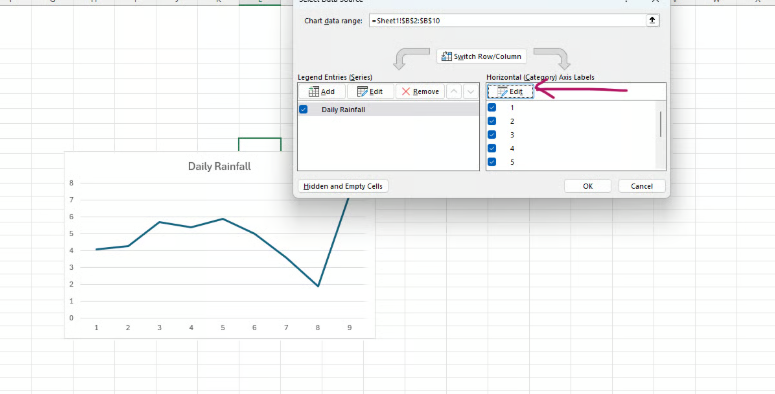Screen dimensions: 775x394
Task: Uncheck axis label 2 checkbox
Action: pos(492,121)
